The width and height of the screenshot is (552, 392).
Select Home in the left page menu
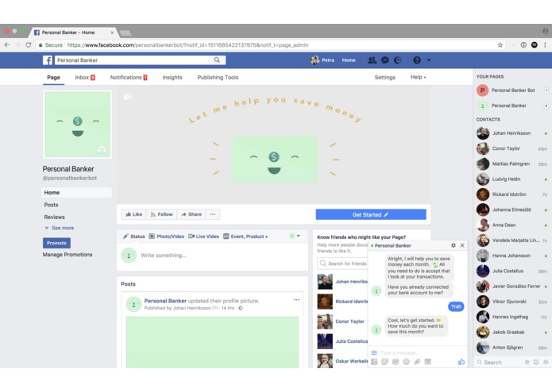point(77,192)
